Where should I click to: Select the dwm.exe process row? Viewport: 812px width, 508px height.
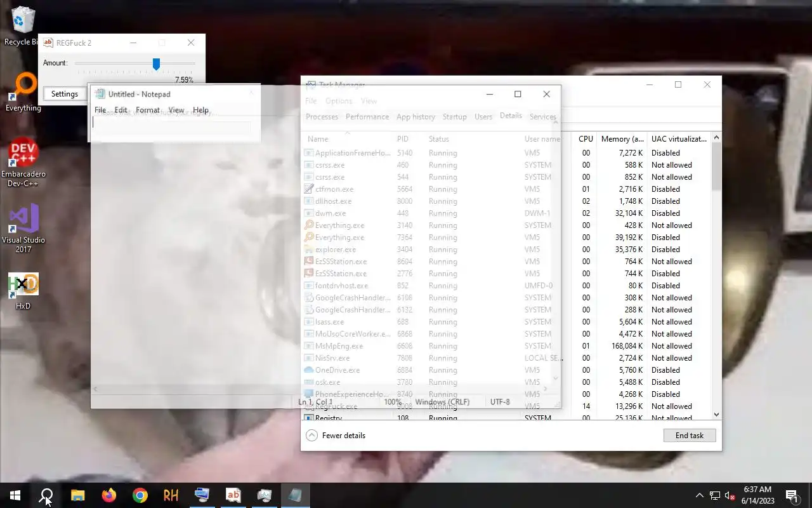pos(506,213)
